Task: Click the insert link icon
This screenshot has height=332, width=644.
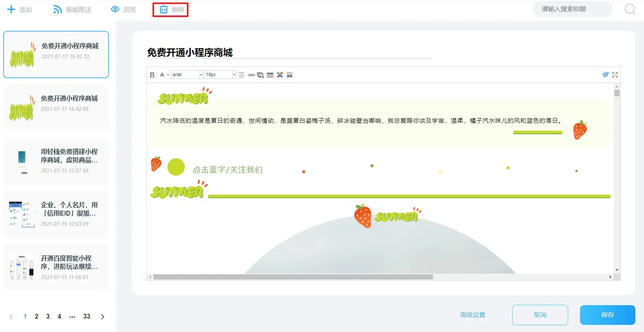Action: point(251,75)
